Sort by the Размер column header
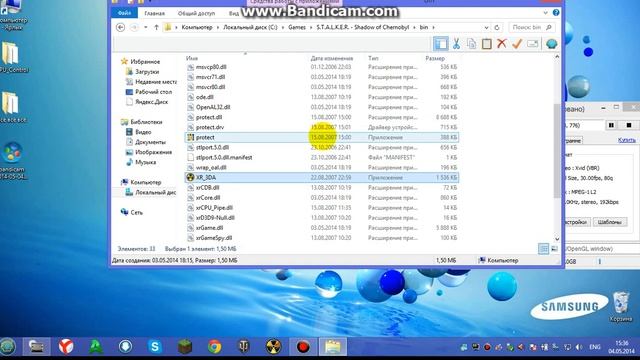 pyautogui.click(x=435, y=58)
